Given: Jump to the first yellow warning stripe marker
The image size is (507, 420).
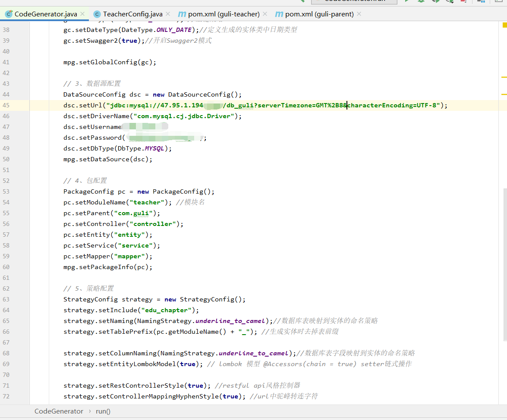Looking at the screenshot, I should (x=504, y=77).
